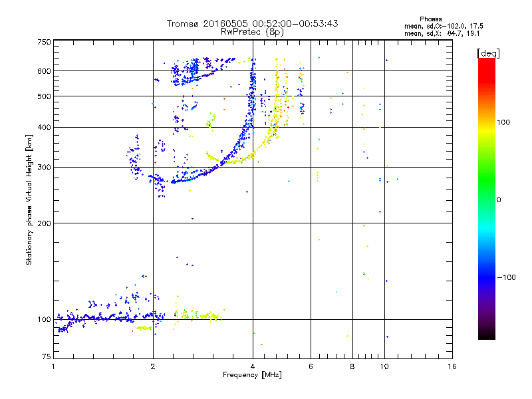Click the black bottom of the phase colorbar
Screen dimensions: 532x399
coord(487,336)
